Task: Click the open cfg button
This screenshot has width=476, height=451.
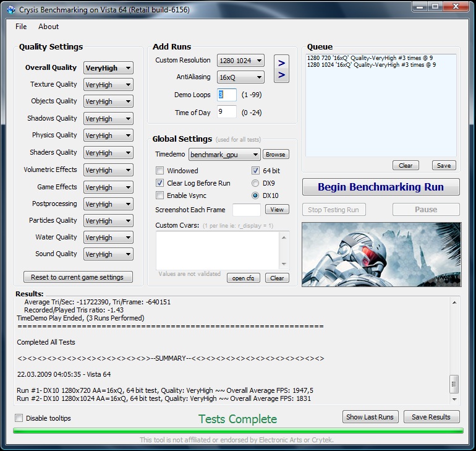Action: tap(243, 278)
